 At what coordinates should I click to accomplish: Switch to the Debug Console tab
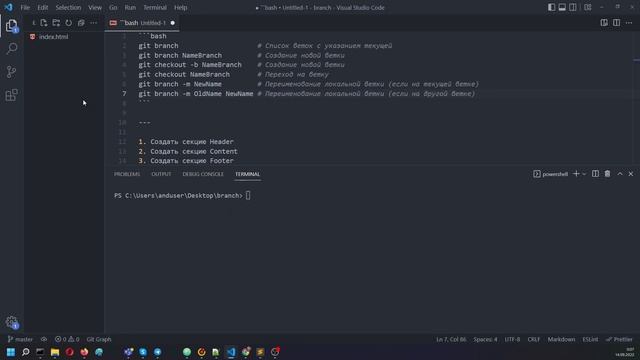tap(203, 174)
